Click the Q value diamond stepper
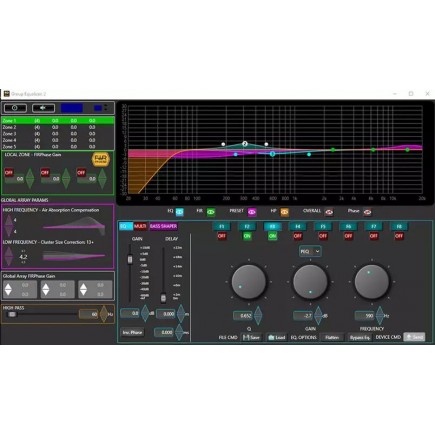 pos(258,316)
